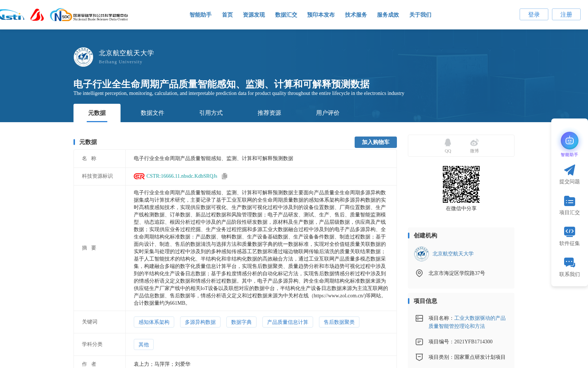Click the project number 2021YFB1714300
The width and height of the screenshot is (588, 368).
(x=473, y=342)
